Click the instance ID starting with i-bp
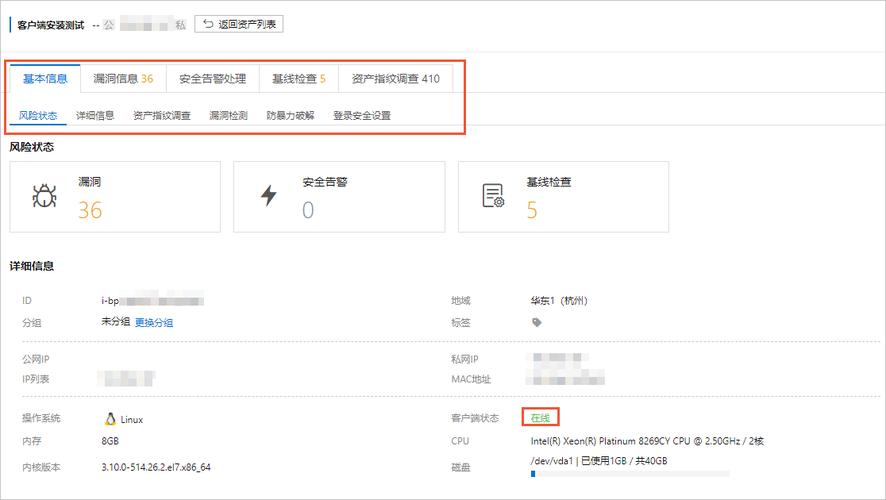The image size is (886, 500). click(153, 301)
